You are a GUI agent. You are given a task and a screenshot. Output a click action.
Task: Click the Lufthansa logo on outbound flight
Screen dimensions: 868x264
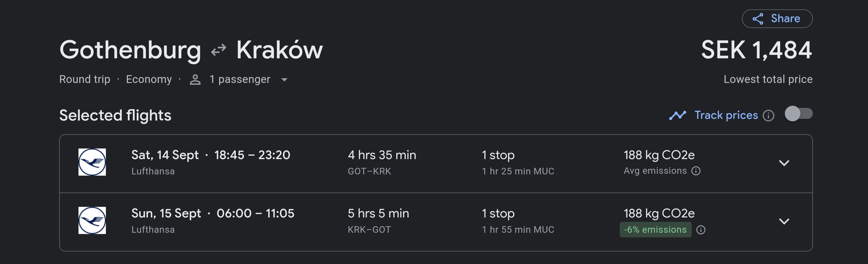click(x=92, y=162)
